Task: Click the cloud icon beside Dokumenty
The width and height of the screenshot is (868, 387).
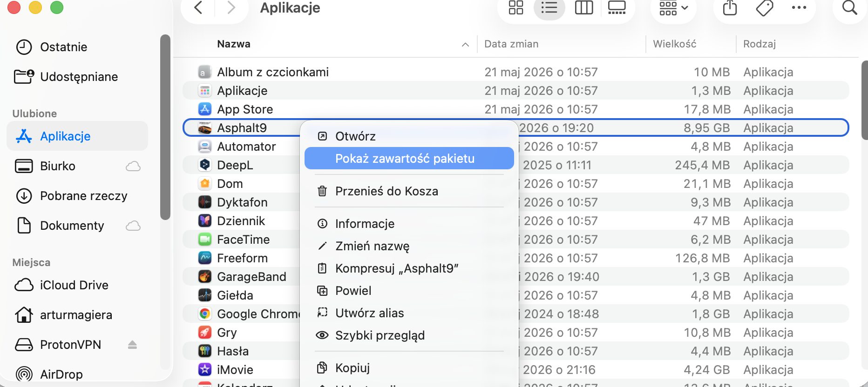Action: pos(133,226)
